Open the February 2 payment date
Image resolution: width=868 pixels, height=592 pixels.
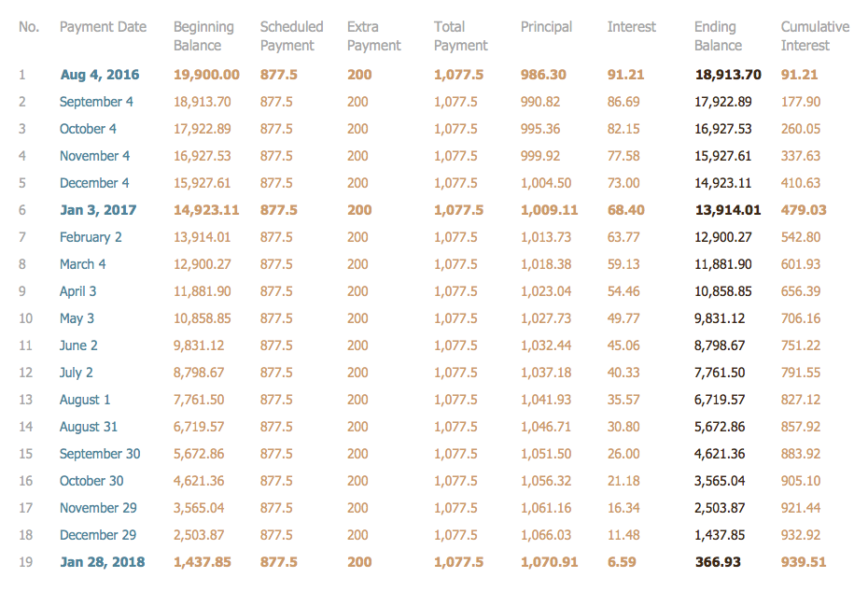coord(91,237)
